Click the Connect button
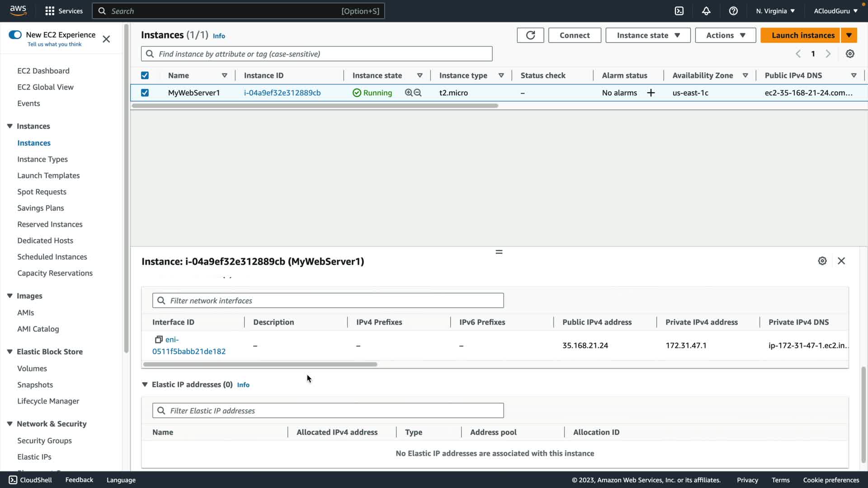 click(x=574, y=35)
